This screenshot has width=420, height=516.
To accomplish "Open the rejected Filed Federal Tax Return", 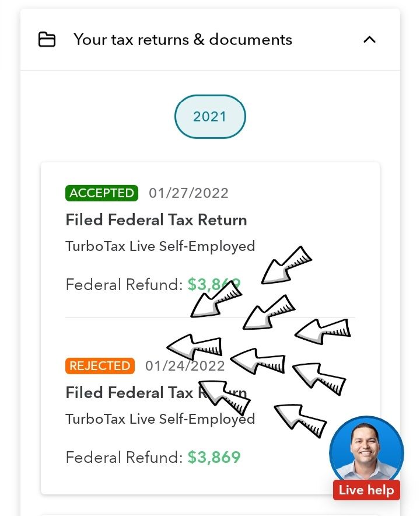I will click(x=156, y=393).
